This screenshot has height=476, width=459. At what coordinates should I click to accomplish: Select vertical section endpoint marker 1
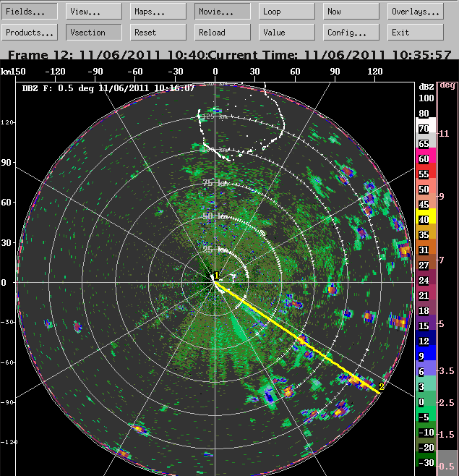pyautogui.click(x=216, y=276)
